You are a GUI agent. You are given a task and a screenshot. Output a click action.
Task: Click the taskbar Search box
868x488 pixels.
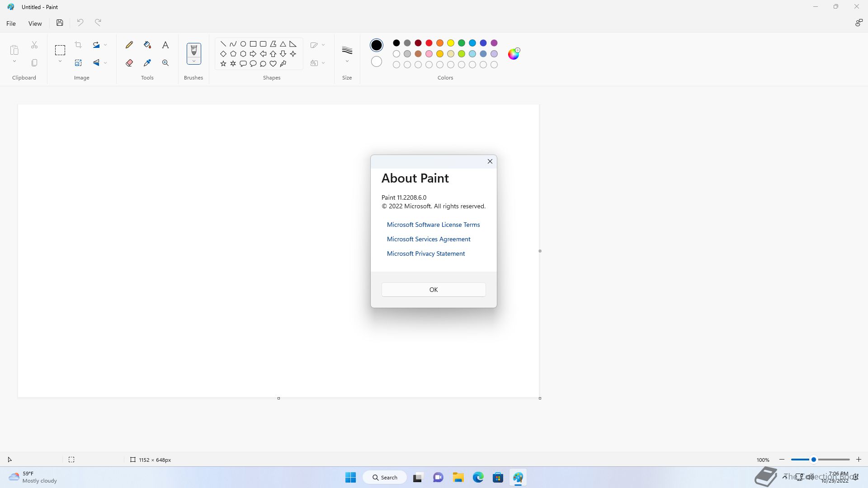pos(385,477)
